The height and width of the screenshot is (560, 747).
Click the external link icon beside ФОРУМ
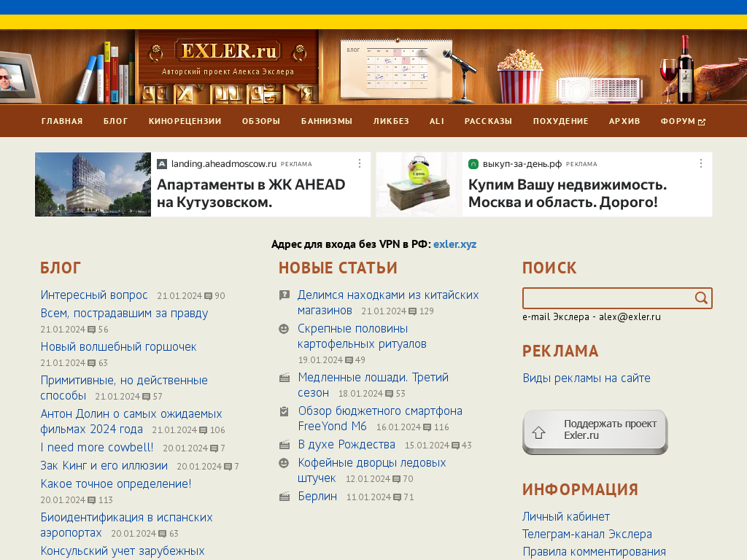click(701, 122)
